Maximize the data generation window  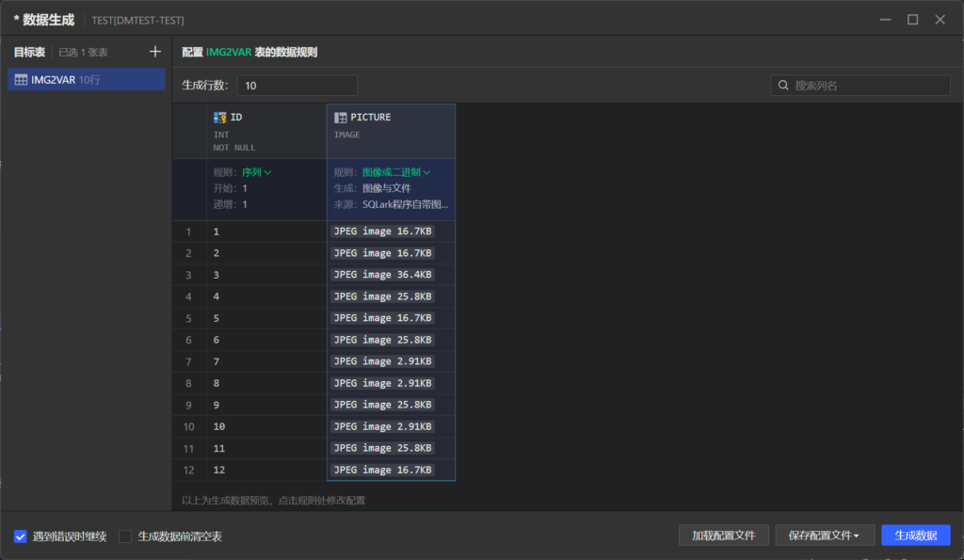pyautogui.click(x=912, y=20)
